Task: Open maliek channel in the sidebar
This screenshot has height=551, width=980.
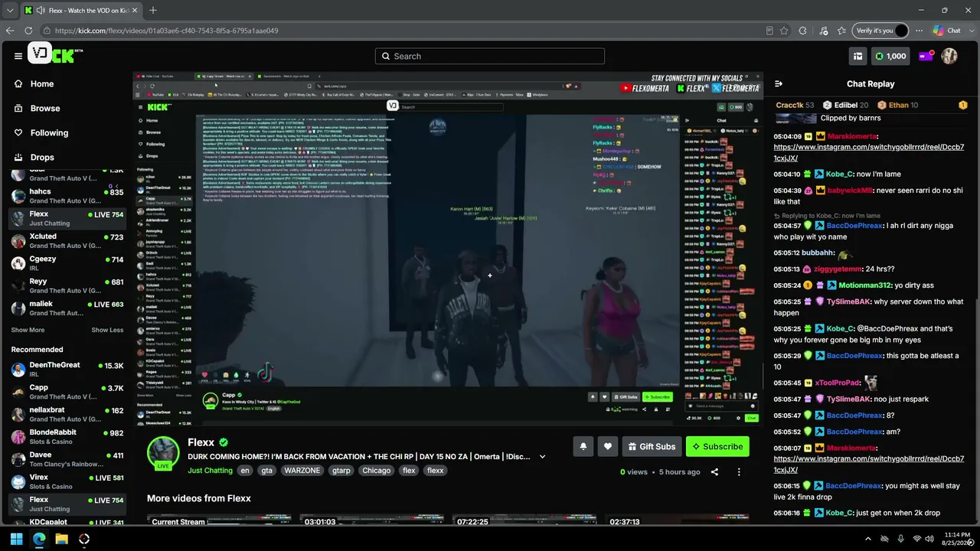Action: [x=67, y=308]
